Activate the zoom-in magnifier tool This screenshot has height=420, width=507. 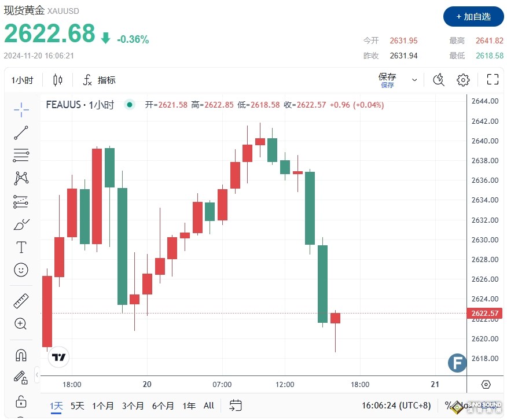[x=21, y=324]
